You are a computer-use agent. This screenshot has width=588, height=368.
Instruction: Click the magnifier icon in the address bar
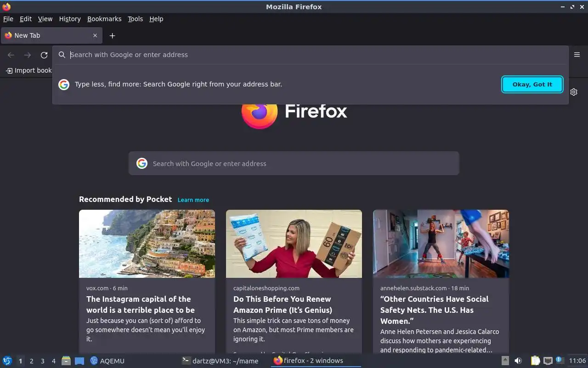(62, 55)
